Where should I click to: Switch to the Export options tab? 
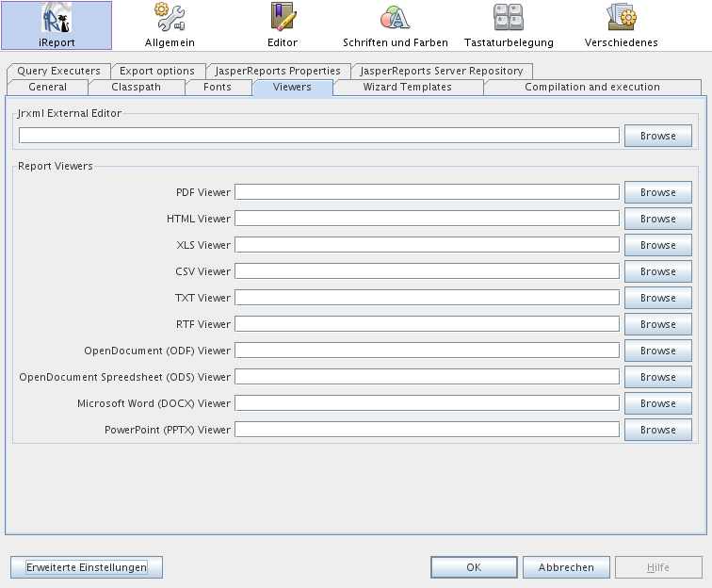(x=157, y=71)
